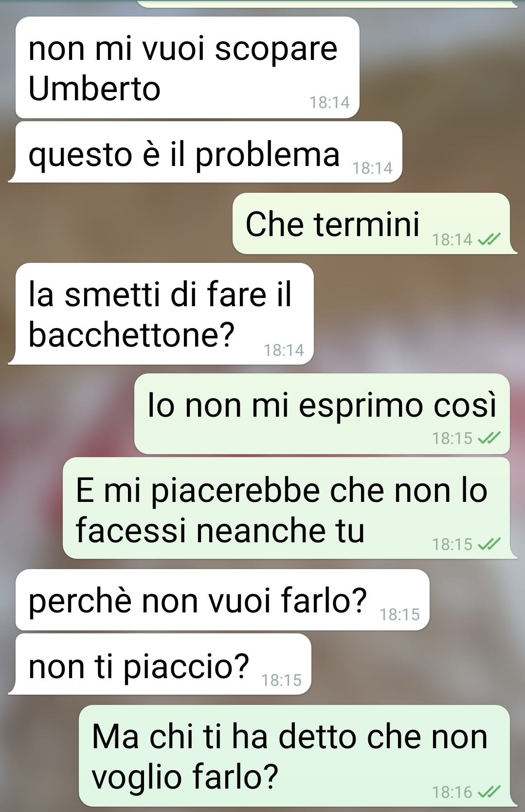525x812 pixels.
Task: Click read-receipt ticks on 'voglio farlo?' message
Action: click(489, 792)
